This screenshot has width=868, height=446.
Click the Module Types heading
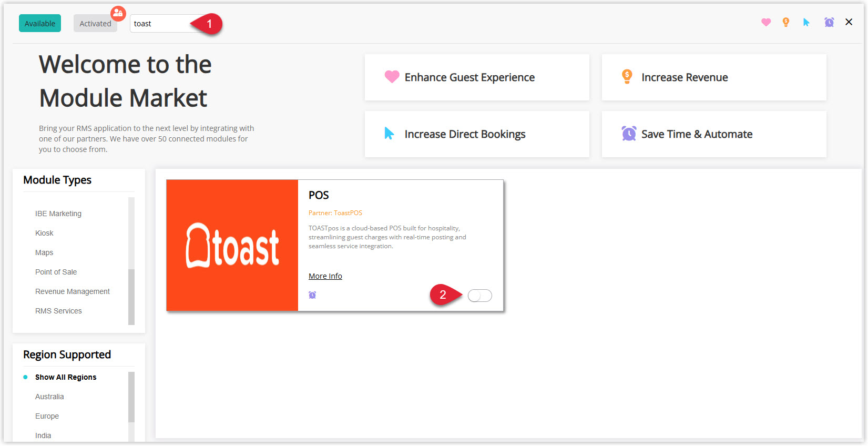tap(57, 180)
